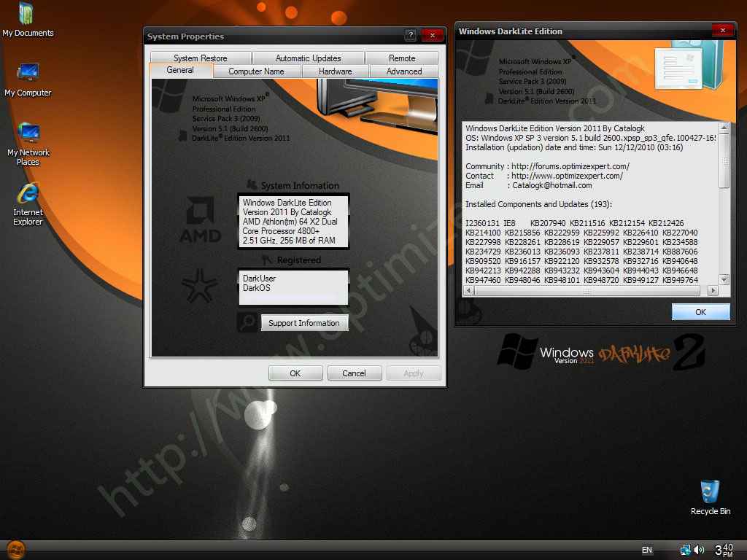The height and width of the screenshot is (560, 747).
Task: Open the network tray icon
Action: (685, 550)
